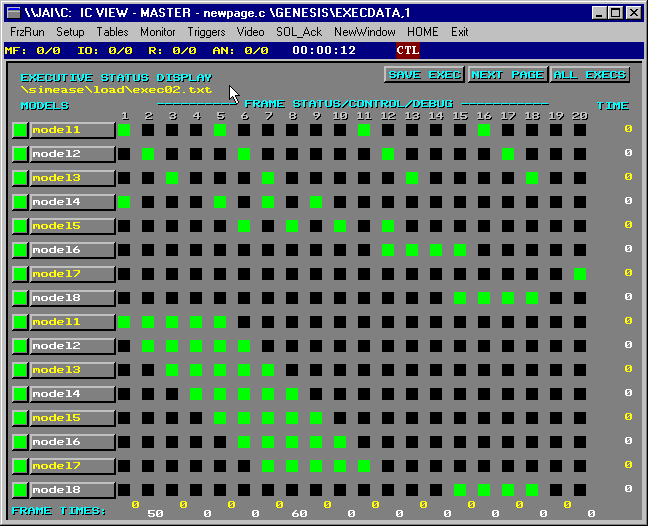Click the MODELS column header
The height and width of the screenshot is (526, 648).
(x=45, y=106)
